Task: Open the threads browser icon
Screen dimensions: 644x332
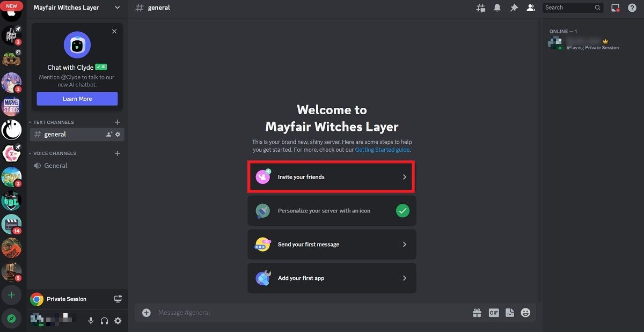Action: pyautogui.click(x=480, y=8)
